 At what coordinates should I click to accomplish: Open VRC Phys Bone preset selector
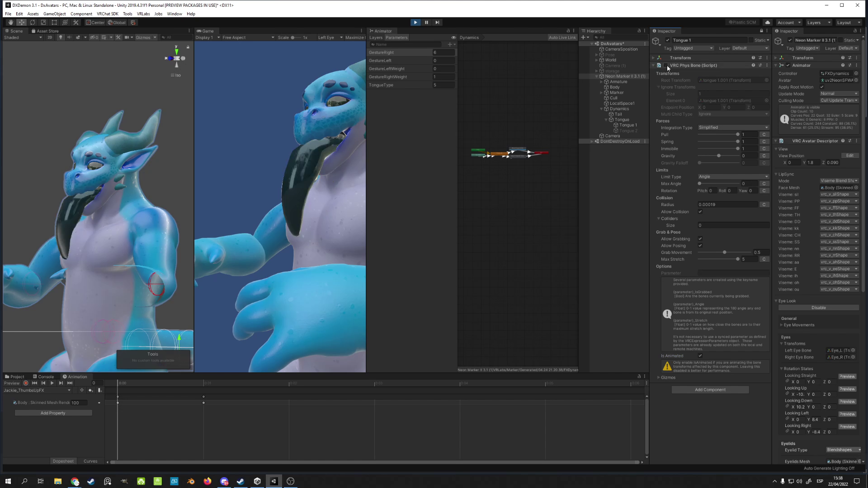point(760,66)
